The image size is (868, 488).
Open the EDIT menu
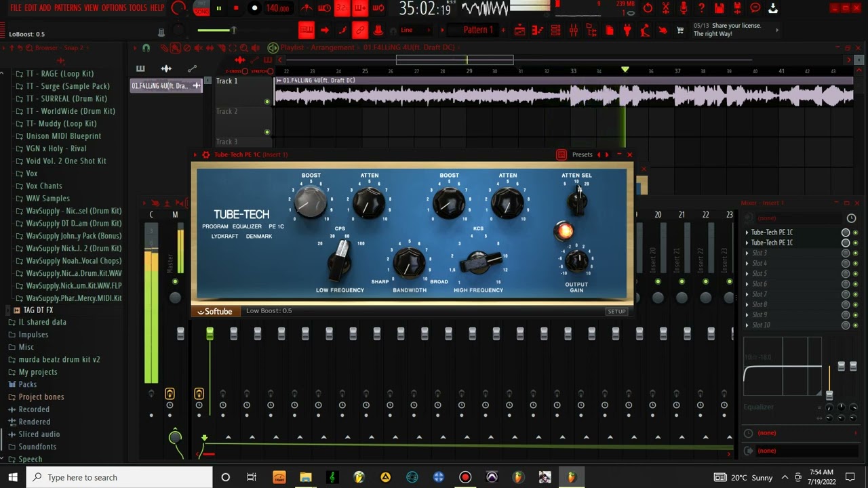(x=31, y=7)
